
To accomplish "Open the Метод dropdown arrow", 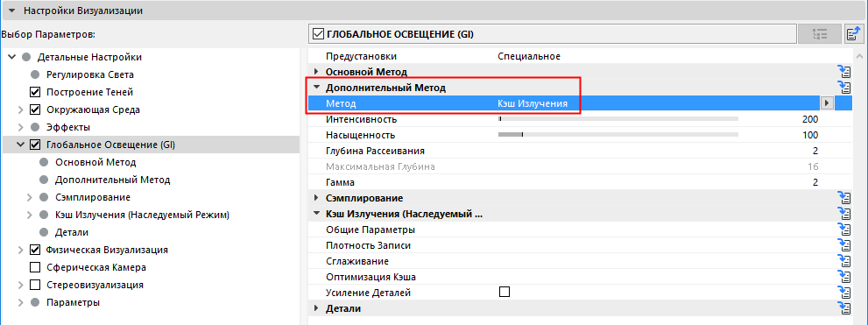I will (x=828, y=103).
